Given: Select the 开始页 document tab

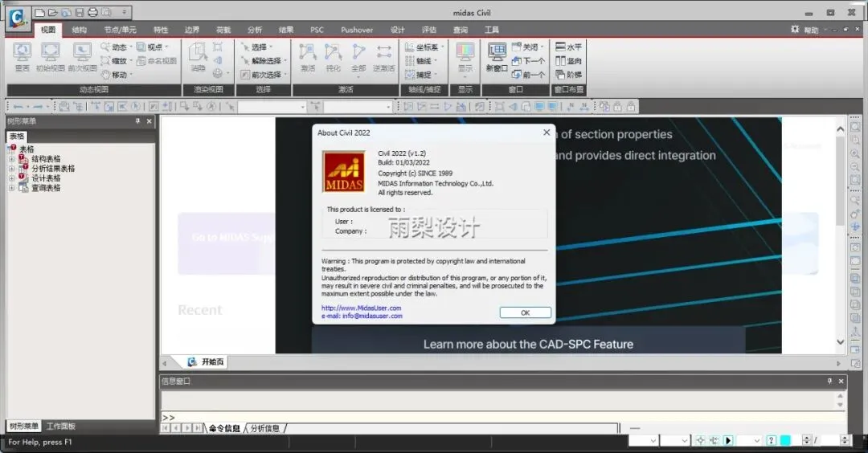Looking at the screenshot, I should tap(206, 361).
